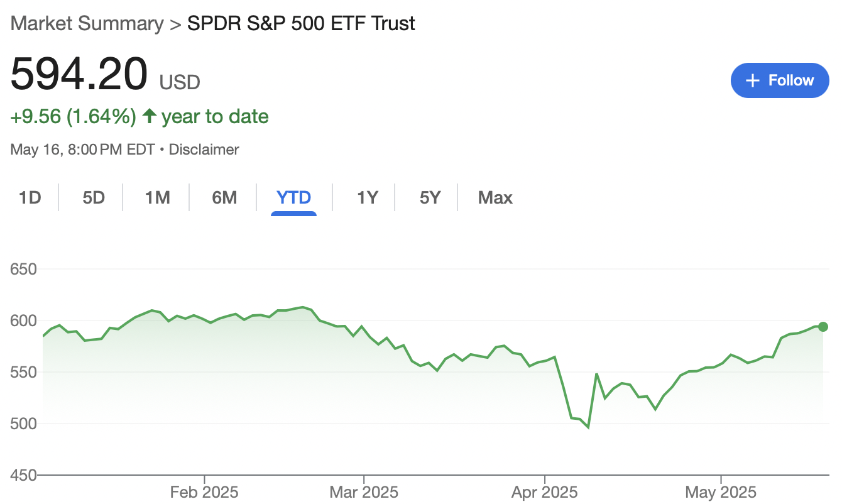842x504 pixels.
Task: Open the Market Summary breadcrumb link
Action: (x=87, y=24)
